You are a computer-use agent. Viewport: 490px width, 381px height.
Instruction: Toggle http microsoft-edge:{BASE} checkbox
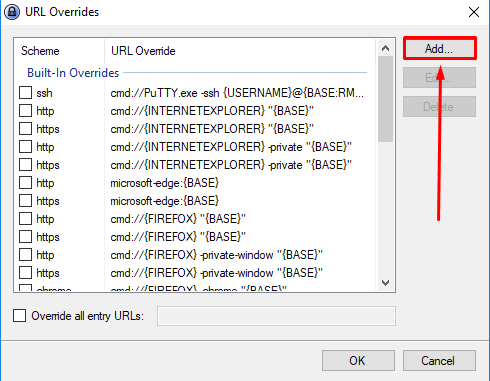pyautogui.click(x=26, y=183)
